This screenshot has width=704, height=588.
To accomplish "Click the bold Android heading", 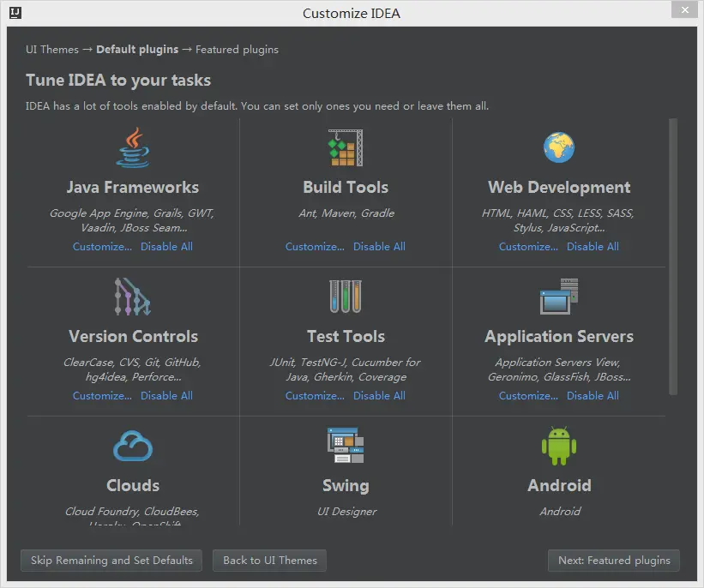I will point(559,485).
